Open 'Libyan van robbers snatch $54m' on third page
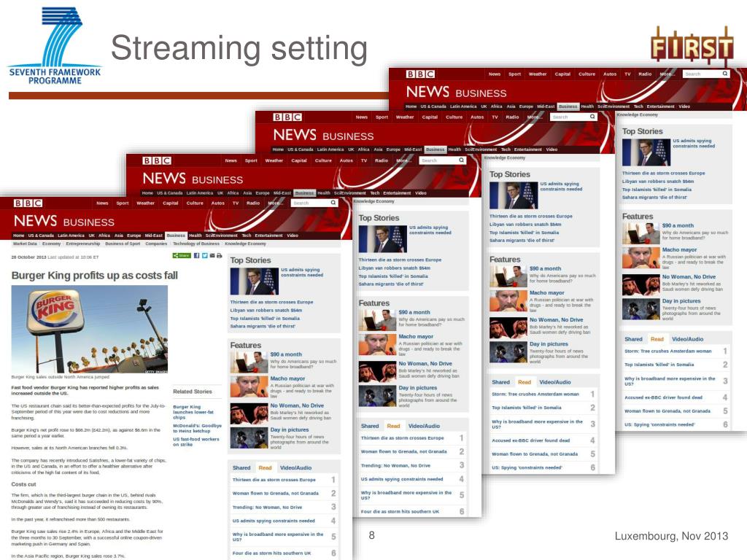 click(x=525, y=225)
